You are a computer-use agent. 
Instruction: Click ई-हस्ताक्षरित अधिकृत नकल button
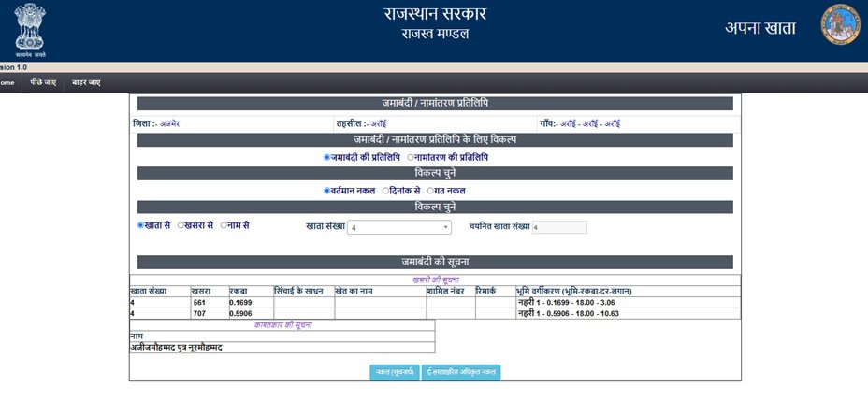[461, 372]
